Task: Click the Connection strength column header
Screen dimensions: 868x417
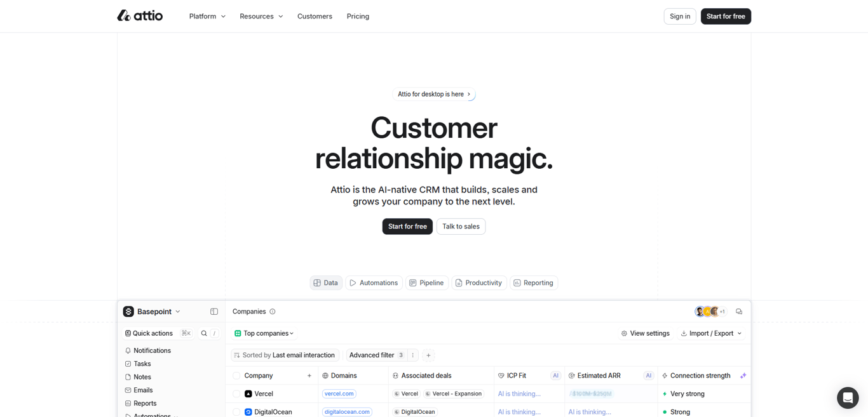Action: (704, 376)
